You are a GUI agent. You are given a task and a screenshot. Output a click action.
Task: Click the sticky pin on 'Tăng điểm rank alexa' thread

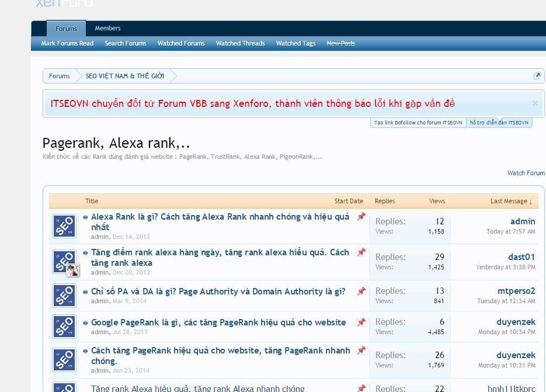tap(361, 252)
